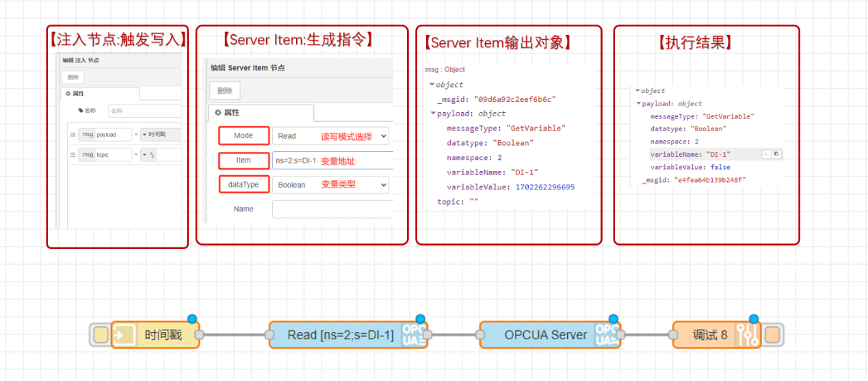
Task: Click the OPC UA icon on Read node
Action: tap(413, 335)
